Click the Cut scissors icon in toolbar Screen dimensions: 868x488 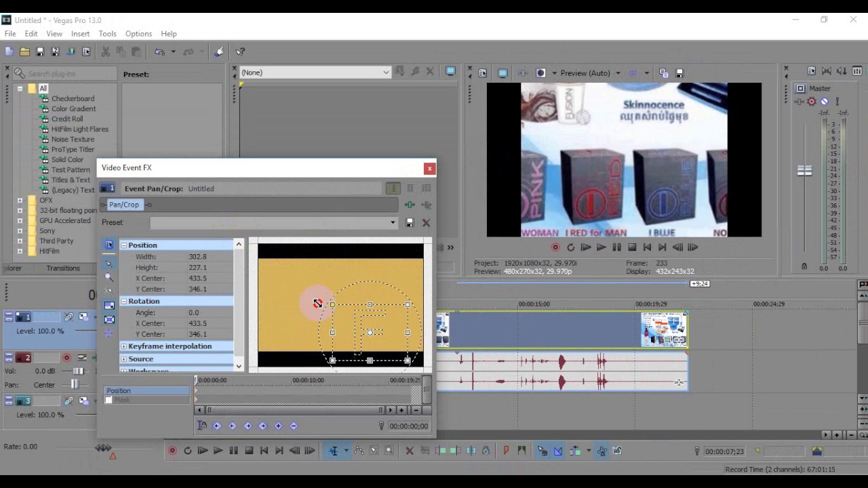[105, 52]
